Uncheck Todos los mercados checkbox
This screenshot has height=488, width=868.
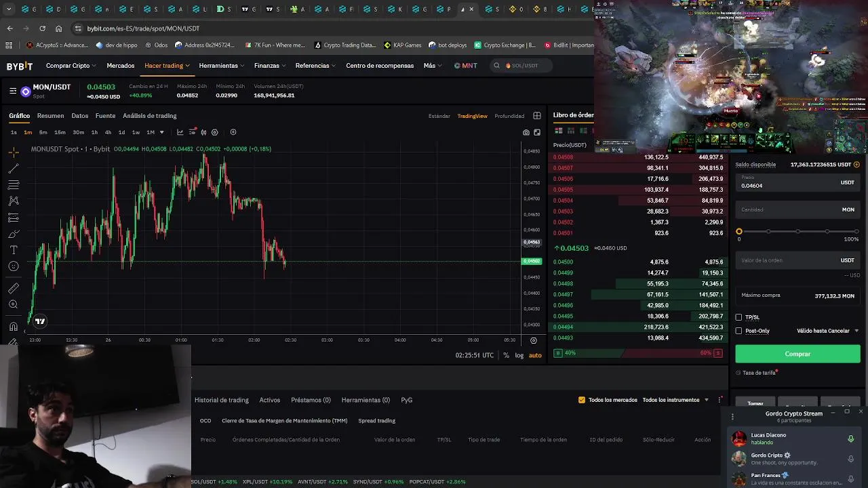click(x=581, y=400)
